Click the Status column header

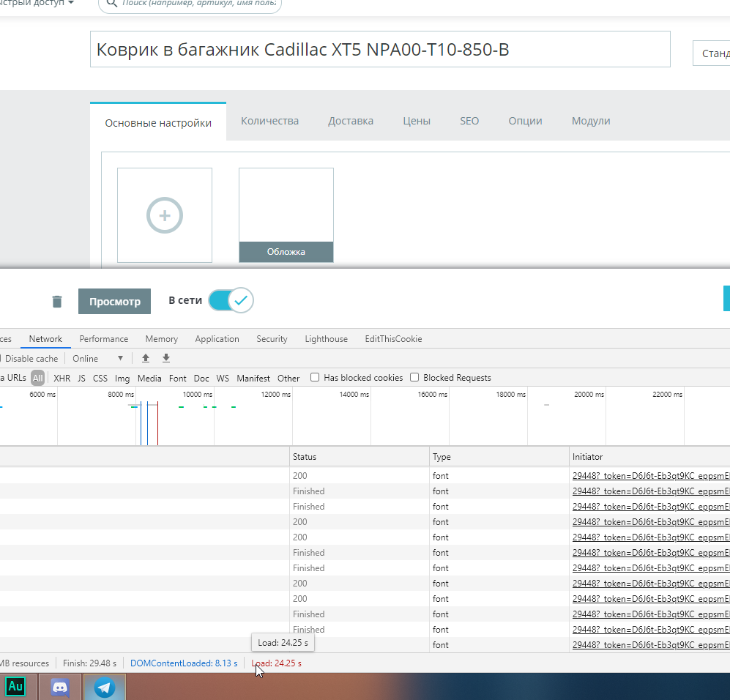359,457
